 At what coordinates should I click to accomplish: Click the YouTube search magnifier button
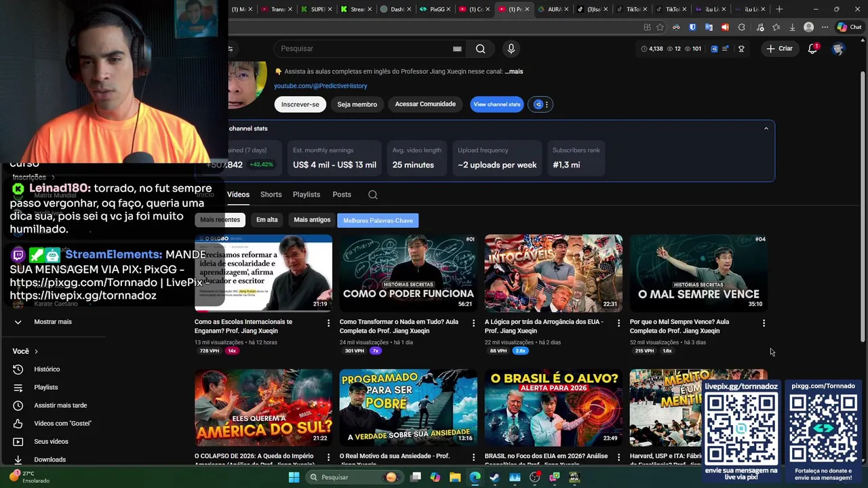click(480, 49)
